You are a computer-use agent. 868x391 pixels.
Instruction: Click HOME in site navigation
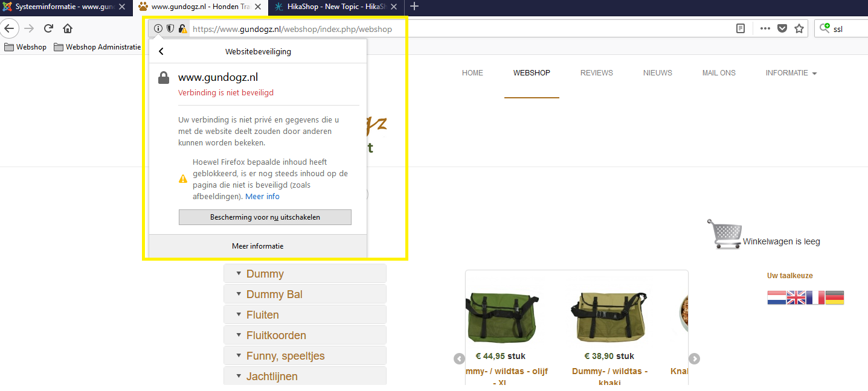point(472,73)
